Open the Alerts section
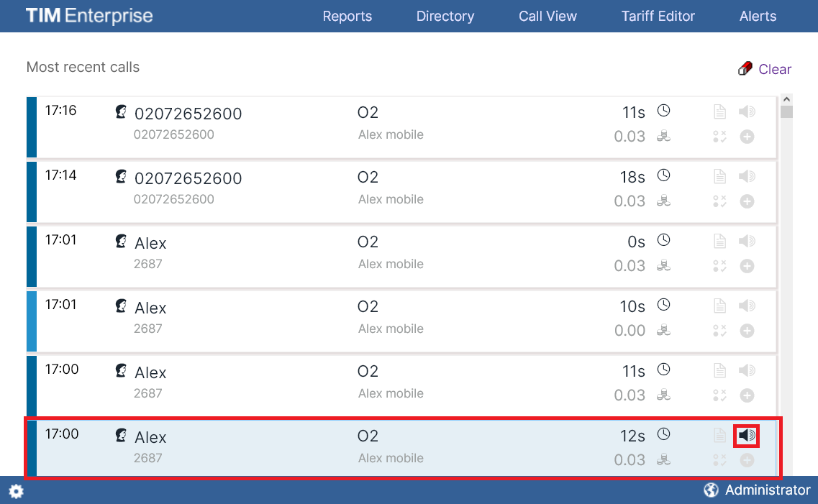The width and height of the screenshot is (818, 504). [x=758, y=16]
